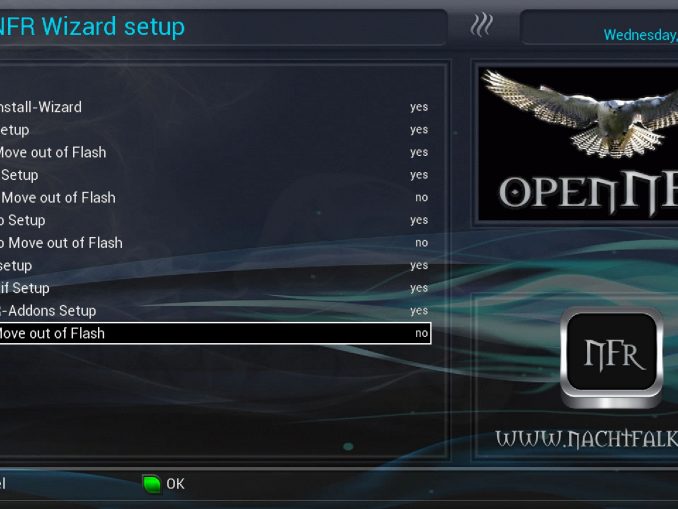Select the Install-Wizard menu row
Screen dimensions: 678x509
pyautogui.click(x=214, y=107)
